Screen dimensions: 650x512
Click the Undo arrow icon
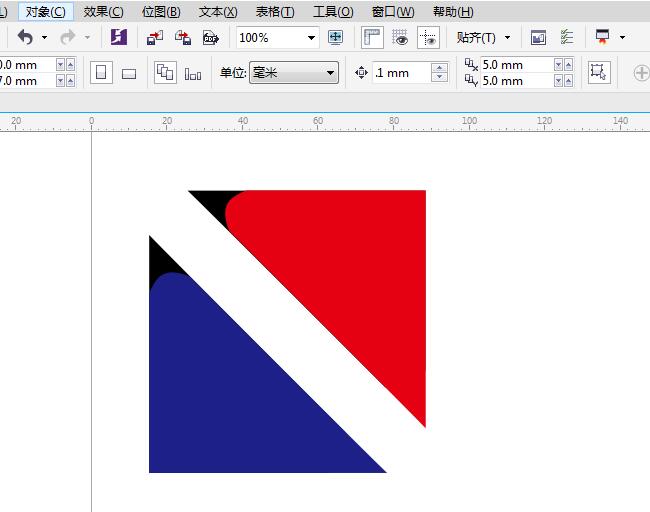(25, 38)
